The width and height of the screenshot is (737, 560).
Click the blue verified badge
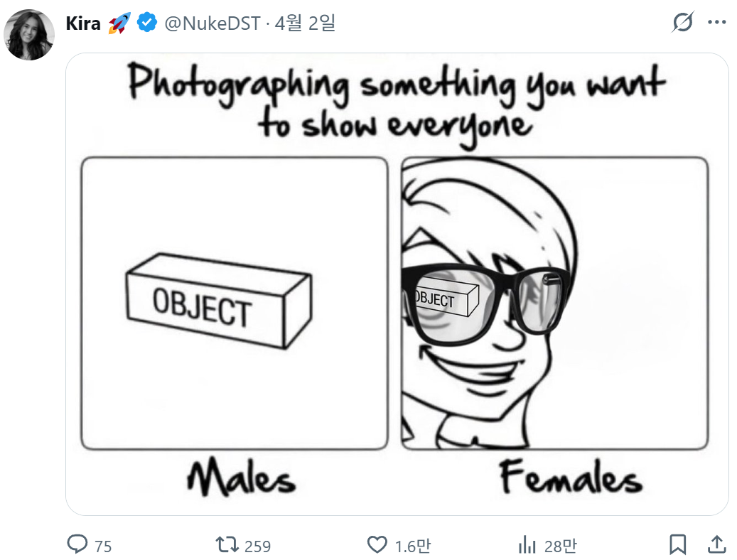point(147,23)
